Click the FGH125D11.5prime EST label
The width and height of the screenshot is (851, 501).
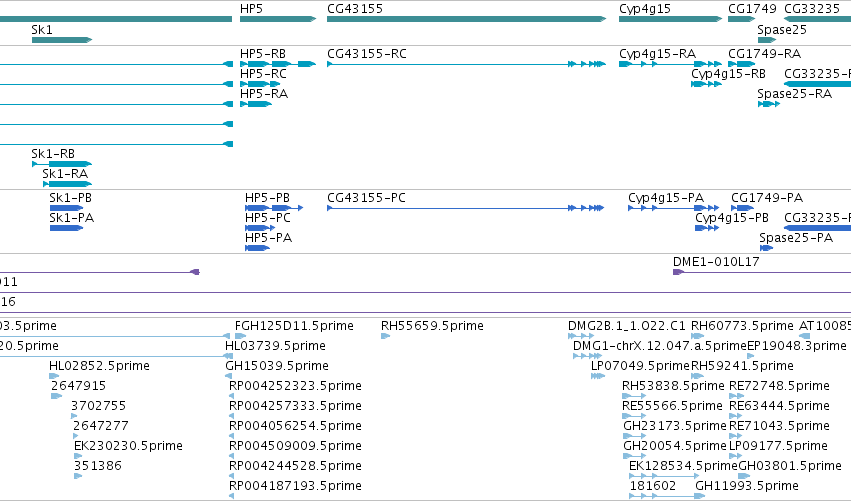(x=294, y=326)
